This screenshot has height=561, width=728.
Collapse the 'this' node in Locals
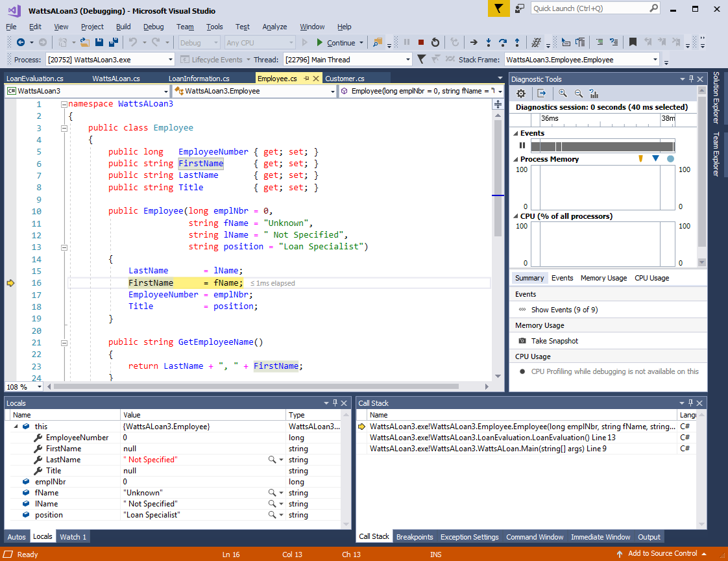[16, 426]
